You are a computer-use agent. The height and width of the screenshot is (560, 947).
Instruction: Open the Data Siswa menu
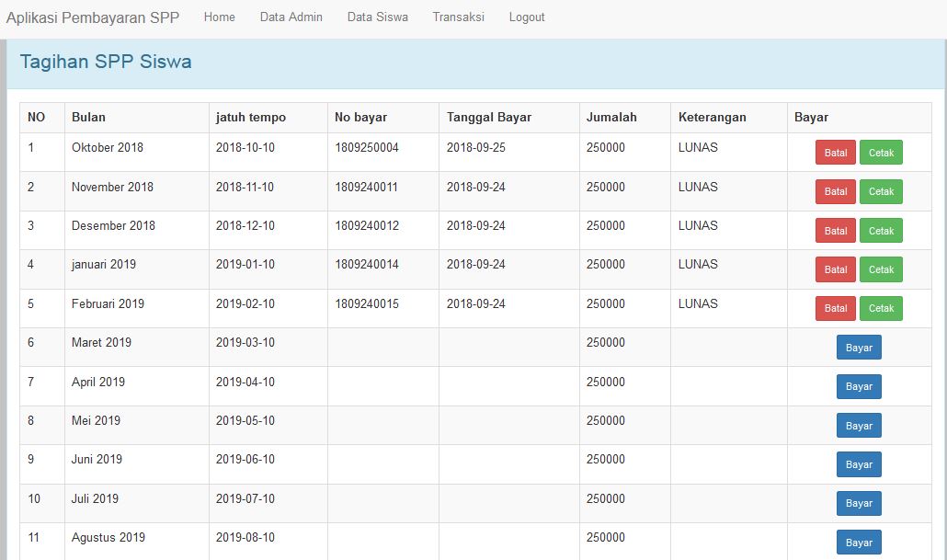coord(377,17)
